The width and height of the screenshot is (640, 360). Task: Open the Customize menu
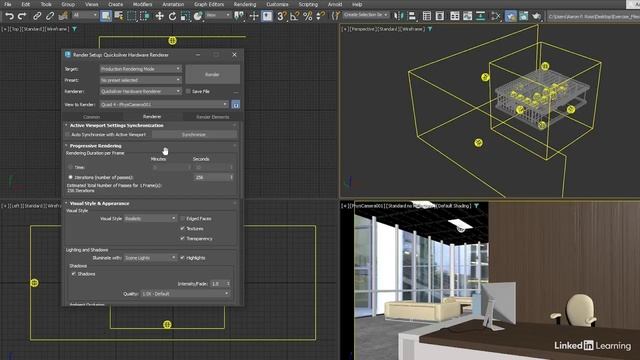[277, 4]
